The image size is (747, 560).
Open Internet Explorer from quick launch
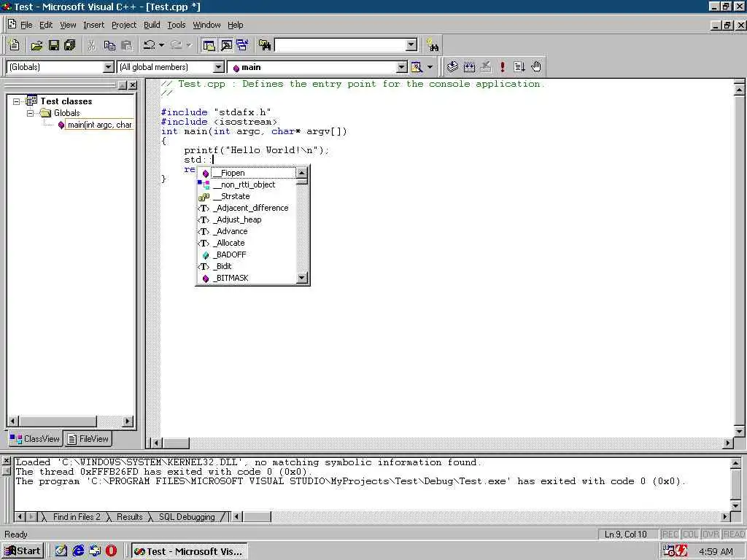[x=78, y=551]
